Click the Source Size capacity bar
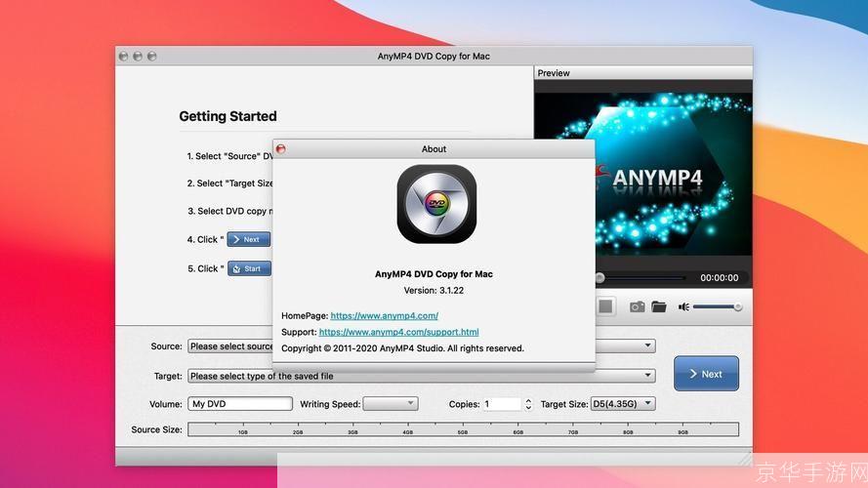This screenshot has height=488, width=868. 464,429
